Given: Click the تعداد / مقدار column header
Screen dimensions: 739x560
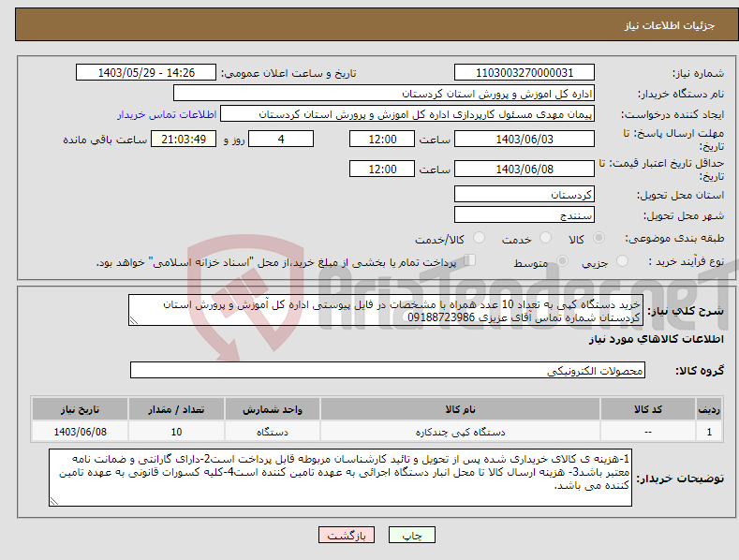Looking at the screenshot, I should 176,409.
